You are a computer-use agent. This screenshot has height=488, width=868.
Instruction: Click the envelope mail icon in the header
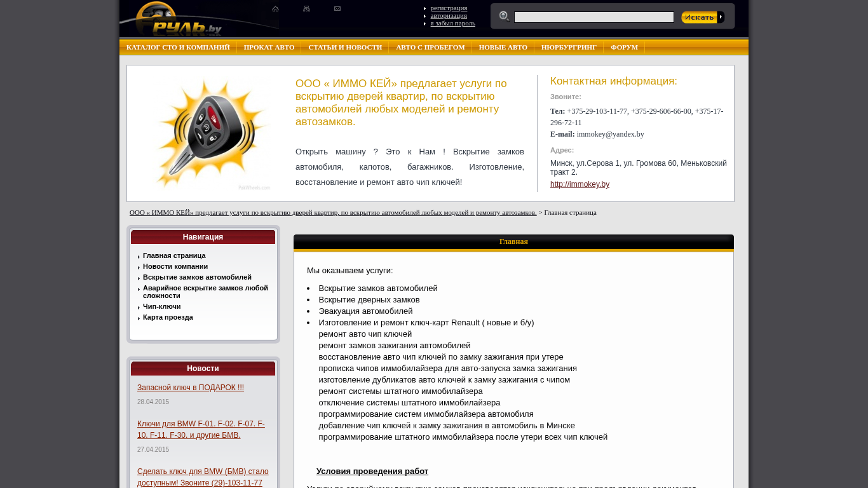337,9
